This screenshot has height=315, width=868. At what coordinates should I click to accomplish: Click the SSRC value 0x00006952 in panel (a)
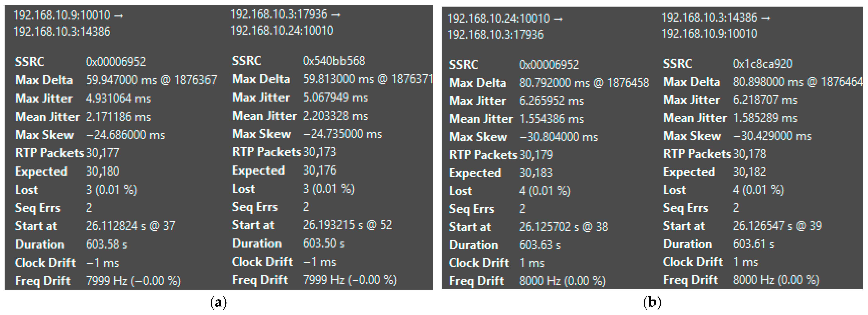(116, 62)
